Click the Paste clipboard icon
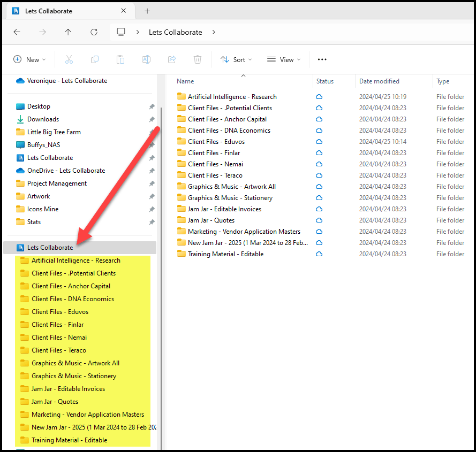The width and height of the screenshot is (476, 452). [x=120, y=59]
